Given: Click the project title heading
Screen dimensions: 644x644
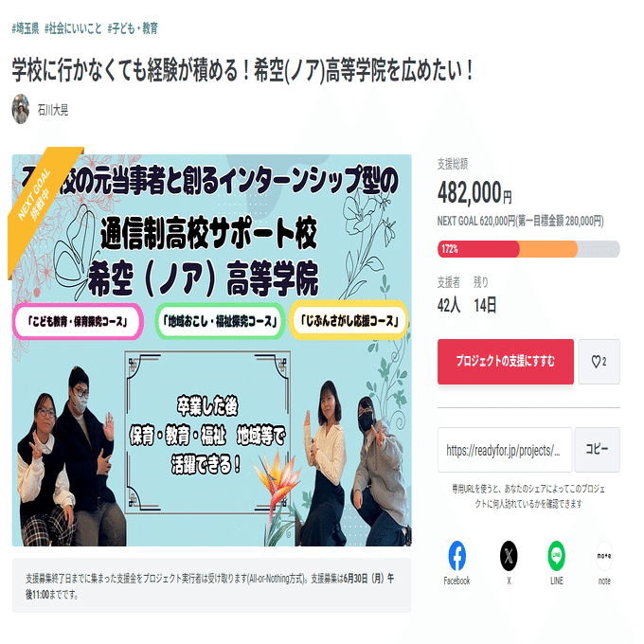Looking at the screenshot, I should [x=242, y=70].
